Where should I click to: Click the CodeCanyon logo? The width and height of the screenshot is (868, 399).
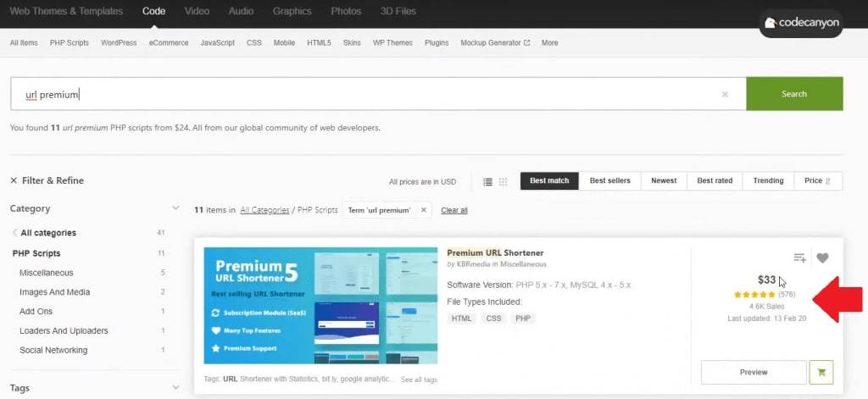[x=801, y=23]
